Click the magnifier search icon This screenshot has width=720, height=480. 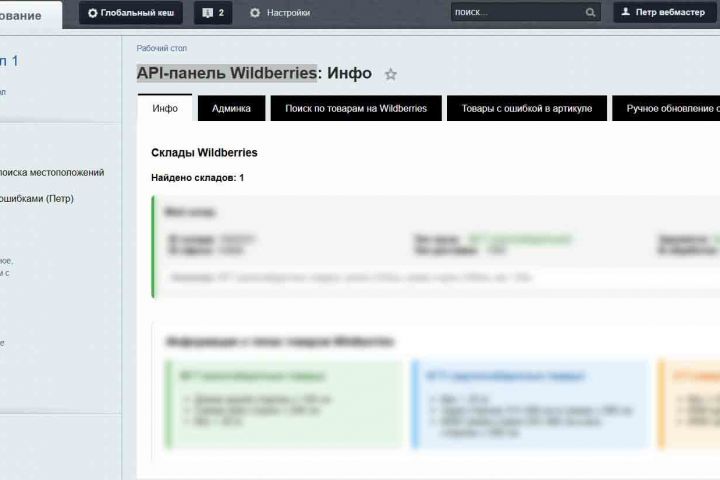point(591,13)
